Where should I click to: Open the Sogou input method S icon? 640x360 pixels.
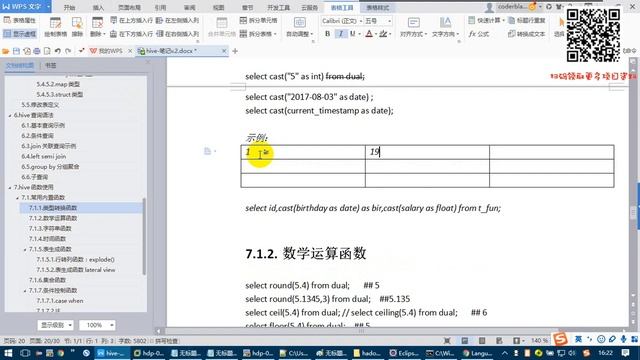pyautogui.click(x=560, y=339)
